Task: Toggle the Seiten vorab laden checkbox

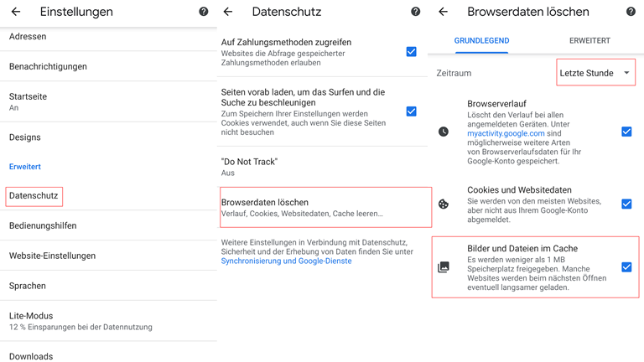Action: pos(411,111)
